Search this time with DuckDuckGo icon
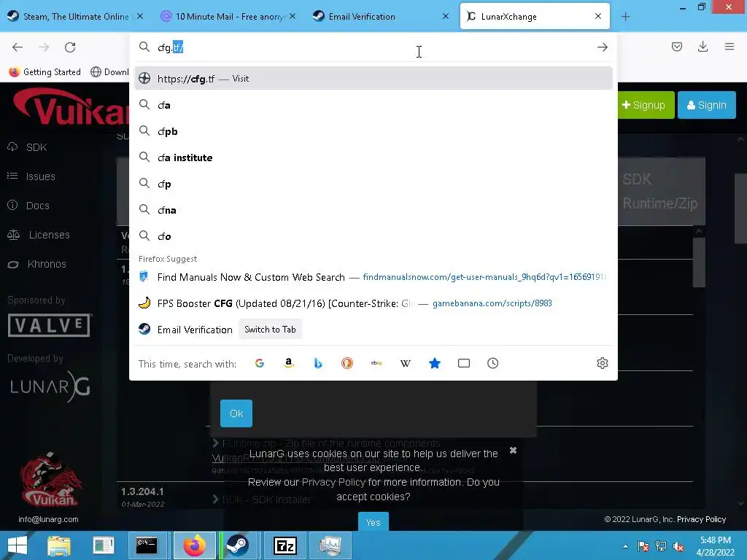The height and width of the screenshot is (560, 747). [347, 363]
